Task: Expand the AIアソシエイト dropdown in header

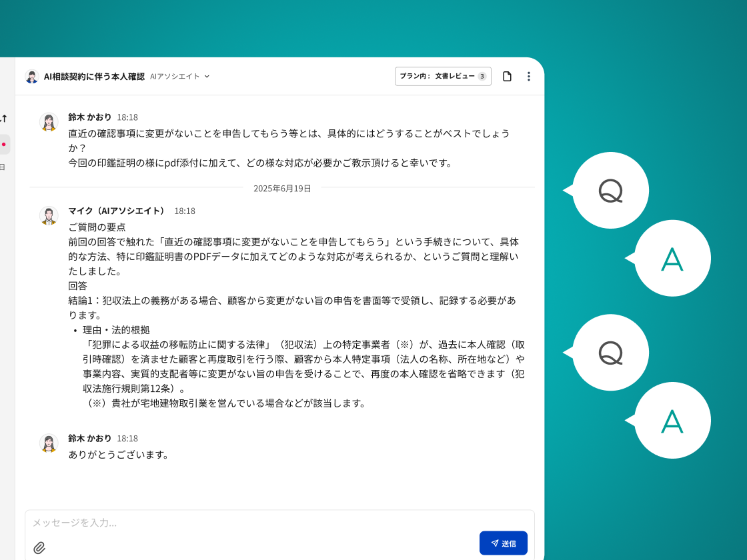Action: [x=180, y=77]
